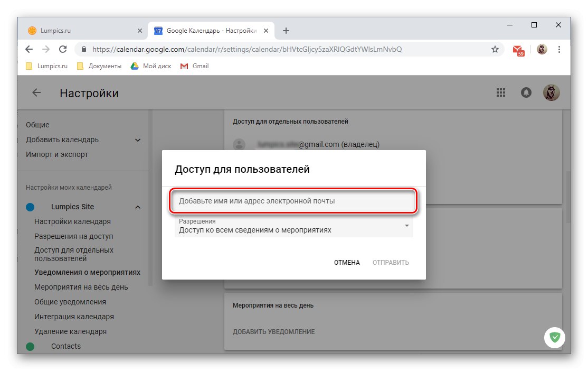Open the notifications bell
This screenshot has width=588, height=371.
click(526, 92)
